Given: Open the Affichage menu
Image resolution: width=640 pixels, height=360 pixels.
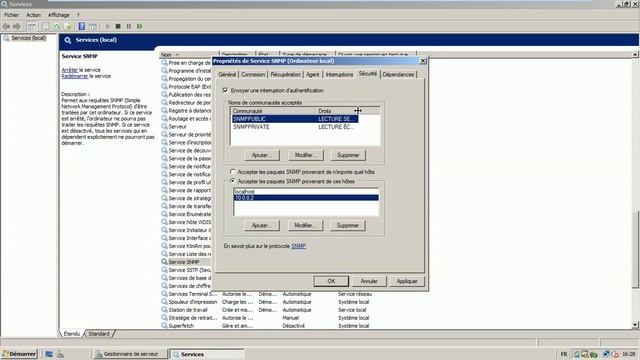Looking at the screenshot, I should (59, 15).
